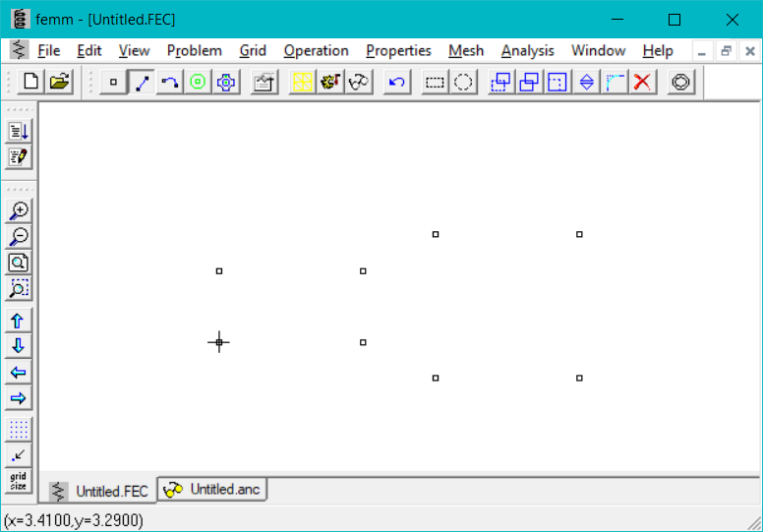
Task: Click the node under the crosshair cursor
Action: [219, 342]
